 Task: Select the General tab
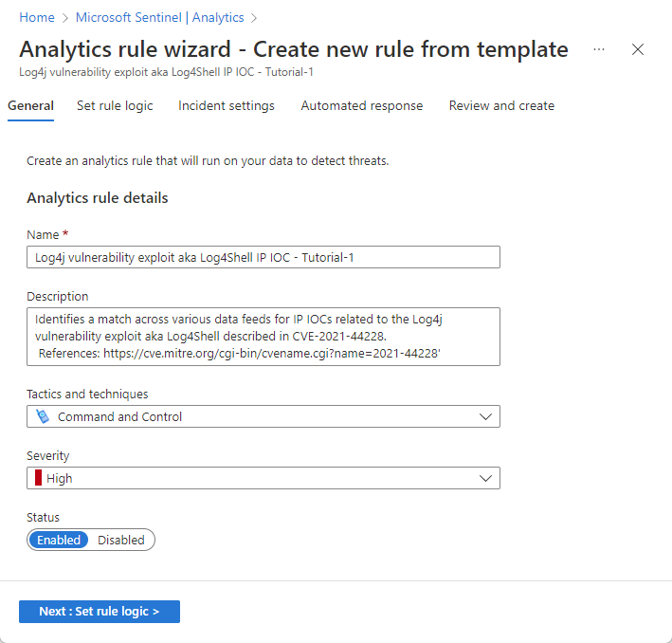tap(31, 106)
